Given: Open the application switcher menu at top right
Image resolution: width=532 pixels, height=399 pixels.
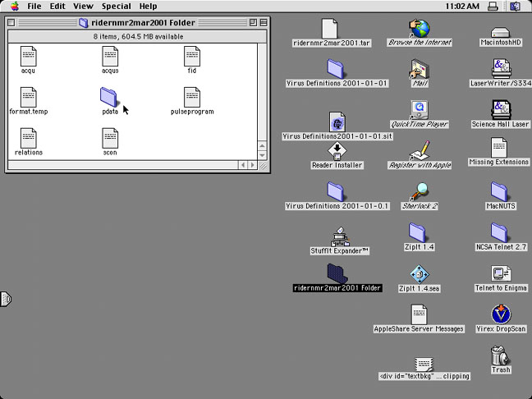Looking at the screenshot, I should [515, 6].
